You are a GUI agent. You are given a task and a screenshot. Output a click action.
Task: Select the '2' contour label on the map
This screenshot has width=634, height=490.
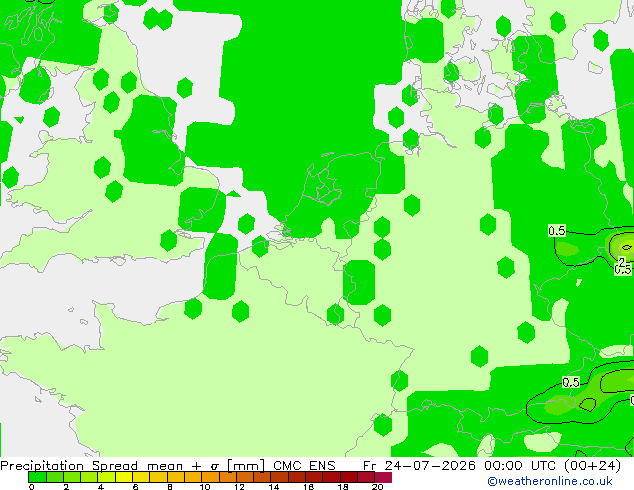[622, 262]
